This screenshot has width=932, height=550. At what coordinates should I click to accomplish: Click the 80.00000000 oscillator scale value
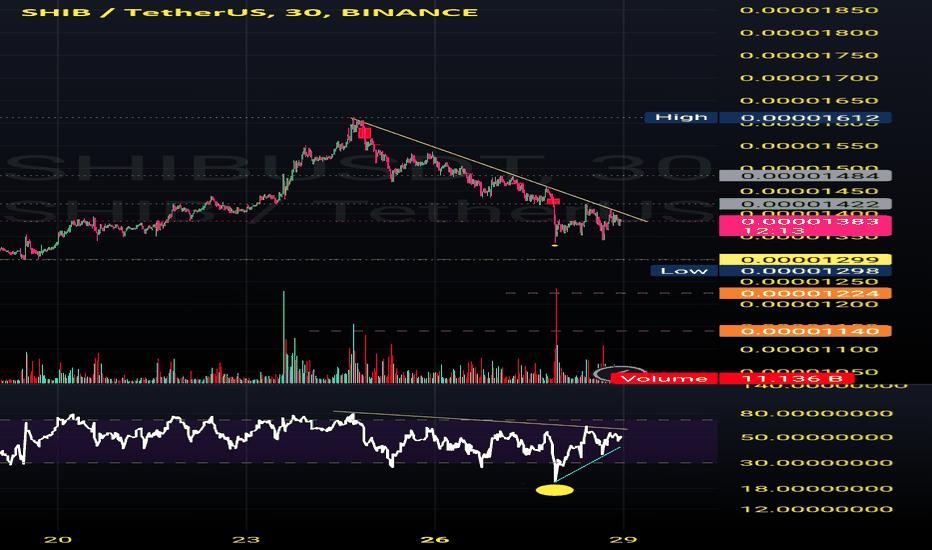click(x=816, y=413)
